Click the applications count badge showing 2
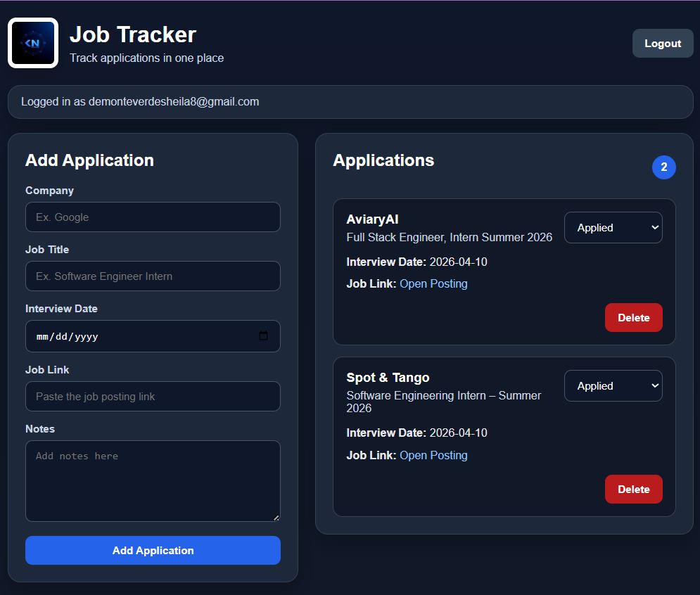Screen dimensions: 700x595 click(664, 167)
